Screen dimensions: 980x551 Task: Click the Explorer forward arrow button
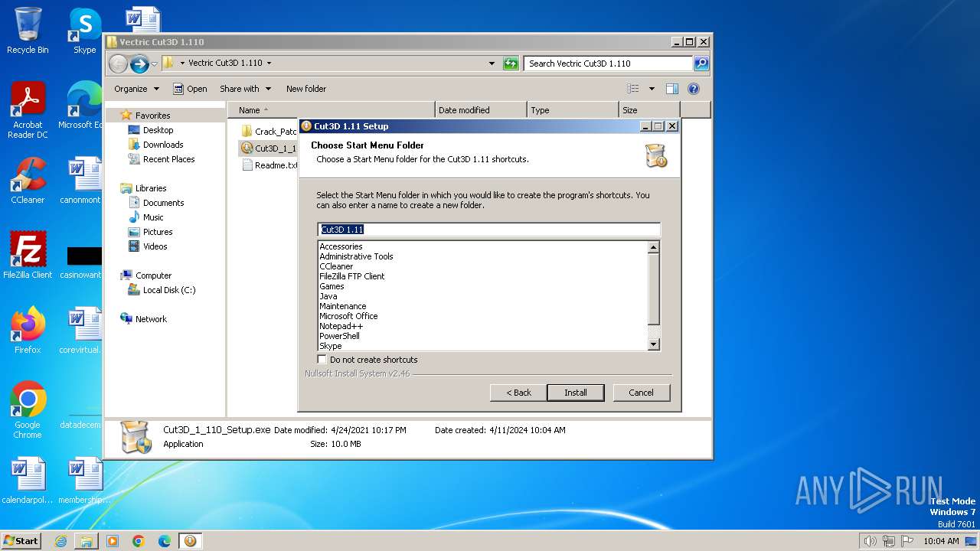click(x=139, y=64)
